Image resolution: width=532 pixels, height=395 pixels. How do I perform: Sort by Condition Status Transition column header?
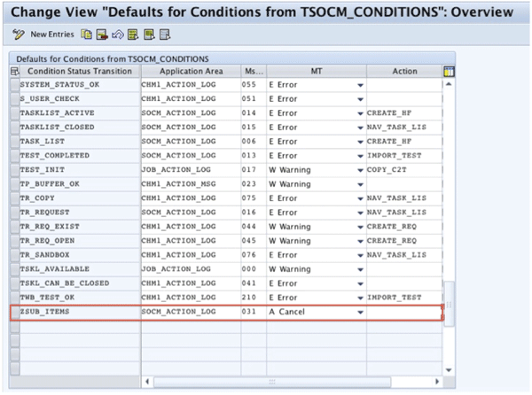pyautogui.click(x=80, y=72)
